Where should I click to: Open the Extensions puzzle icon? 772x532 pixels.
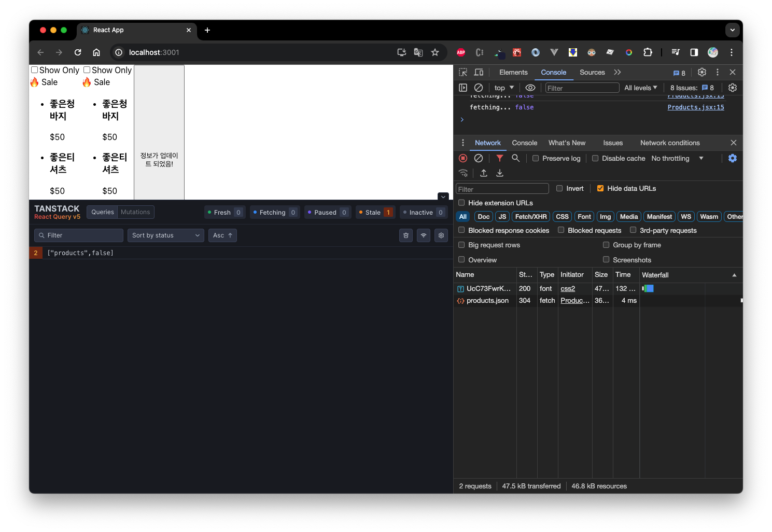(x=648, y=52)
